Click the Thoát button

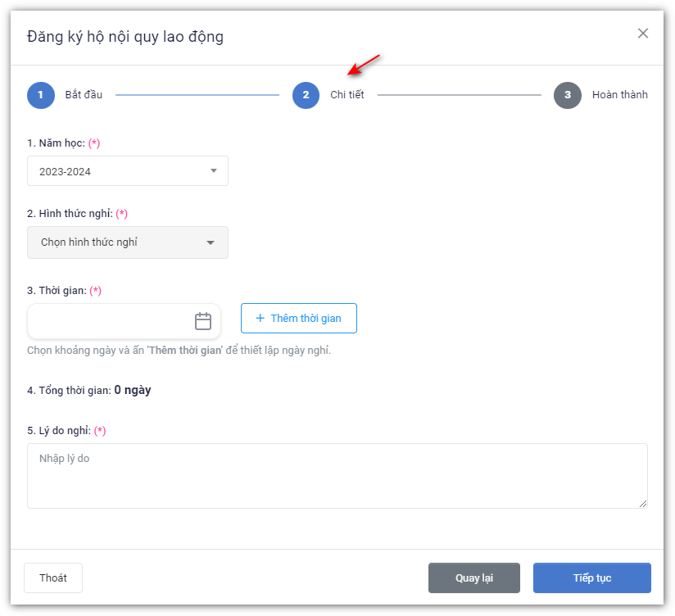click(x=53, y=577)
